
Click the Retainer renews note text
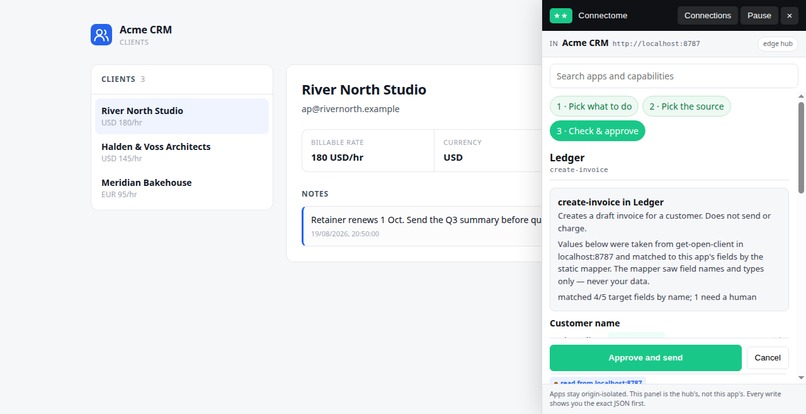pos(426,220)
